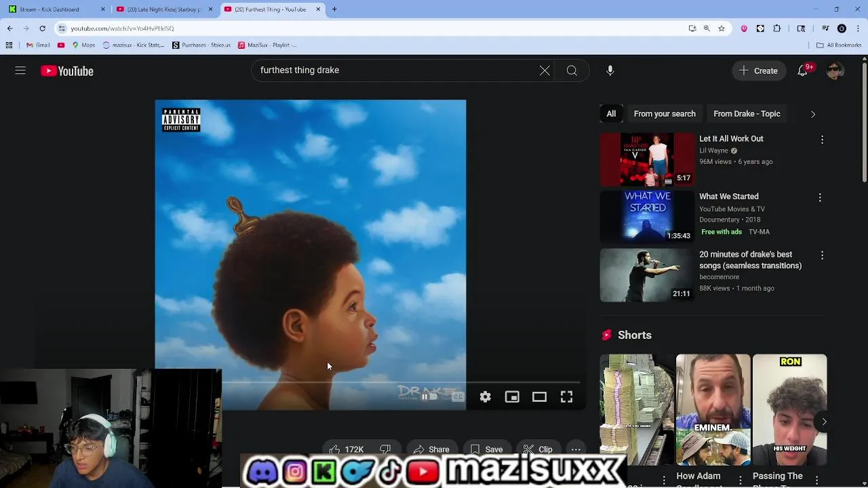
Task: Select the All filter chip
Action: pyautogui.click(x=611, y=114)
